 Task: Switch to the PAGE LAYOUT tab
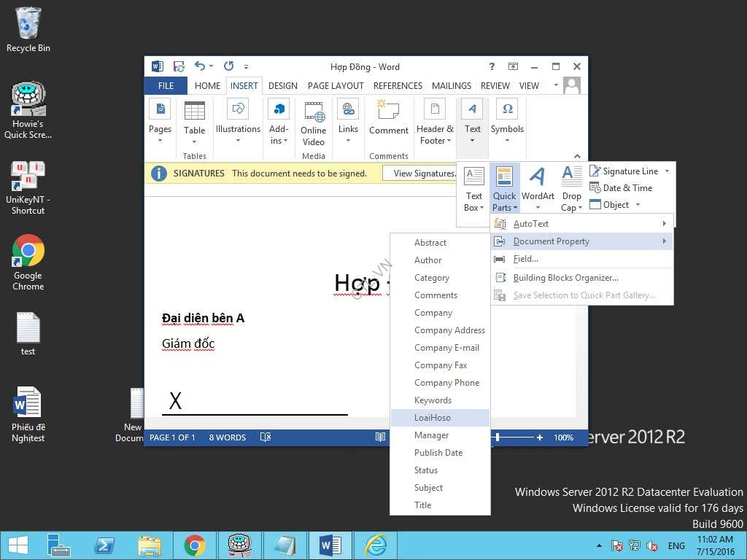pos(336,85)
